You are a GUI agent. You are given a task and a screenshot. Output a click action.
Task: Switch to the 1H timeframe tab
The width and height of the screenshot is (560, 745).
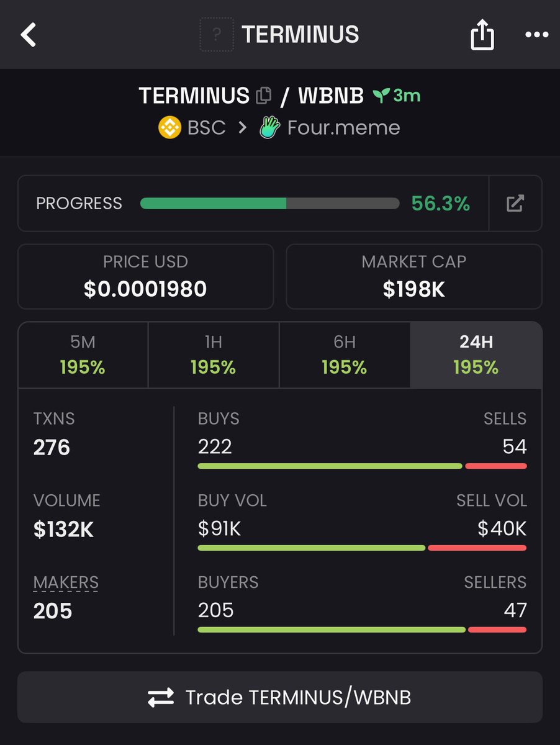click(x=214, y=354)
